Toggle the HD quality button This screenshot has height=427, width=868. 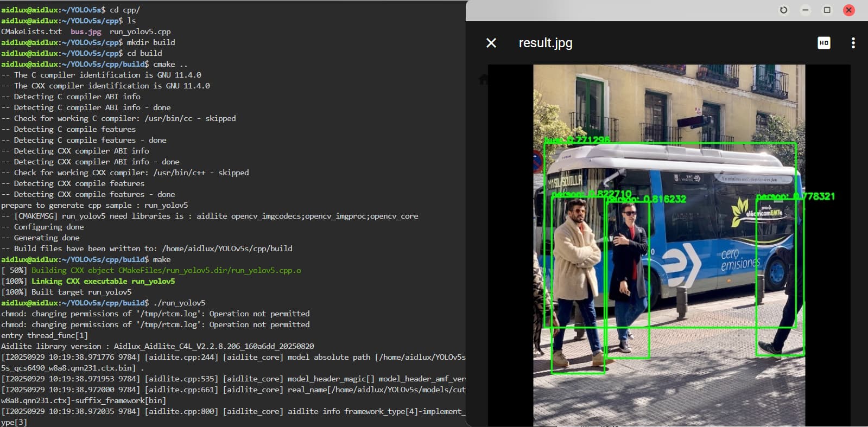tap(823, 43)
